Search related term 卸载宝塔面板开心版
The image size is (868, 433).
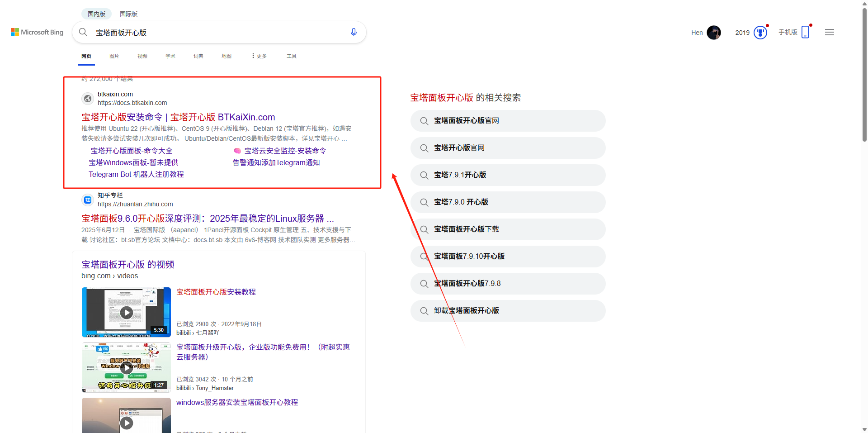508,311
